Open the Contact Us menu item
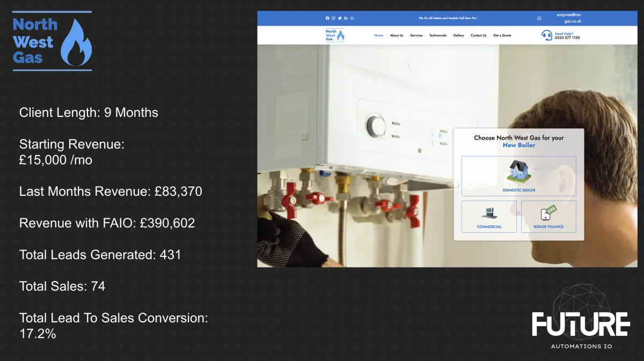Screen dimensions: 644x361 [x=479, y=35]
